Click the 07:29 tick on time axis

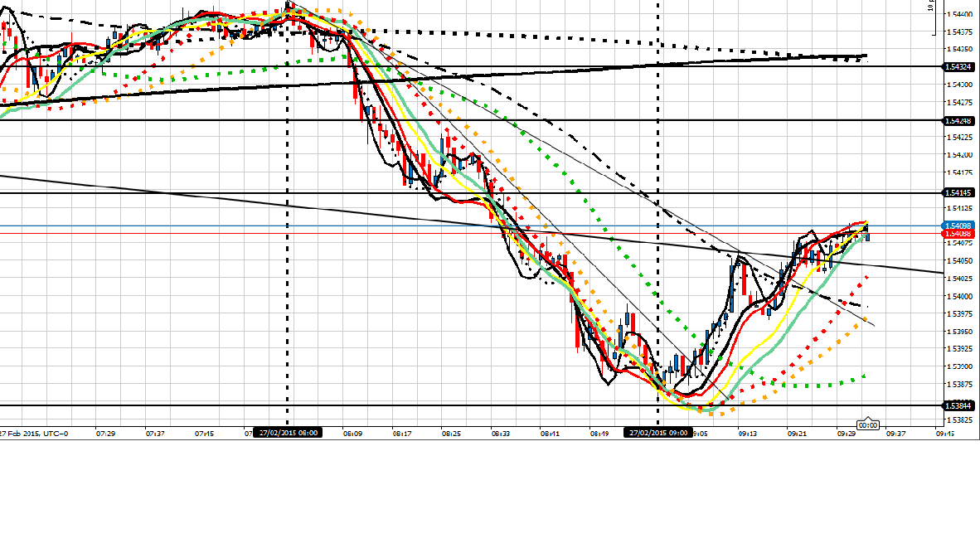(105, 433)
